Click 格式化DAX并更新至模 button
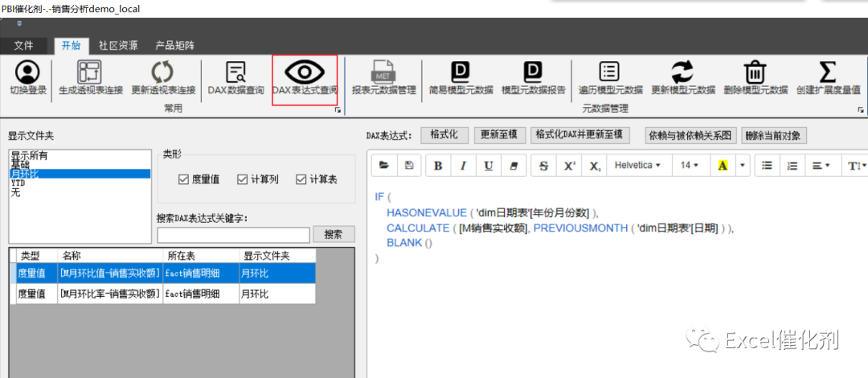 click(579, 134)
